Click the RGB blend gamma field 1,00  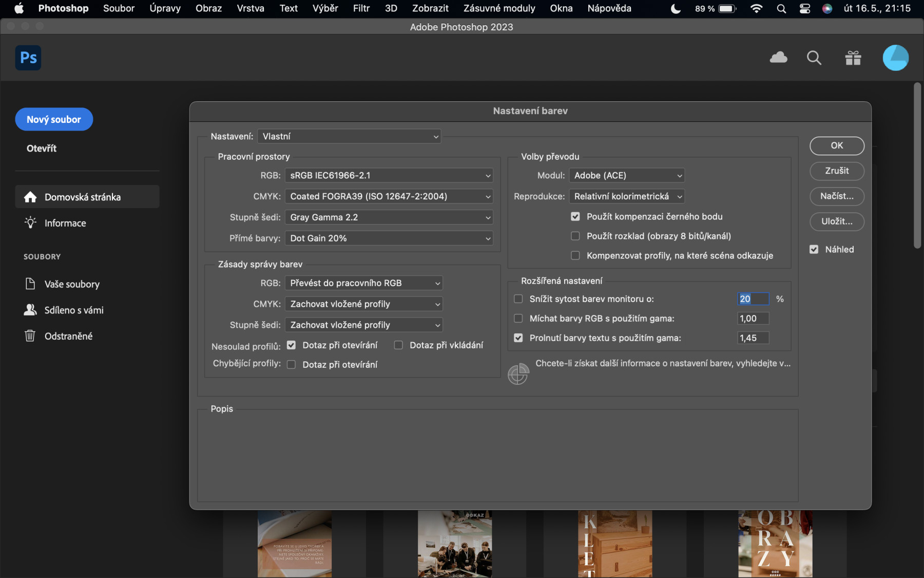pos(753,318)
